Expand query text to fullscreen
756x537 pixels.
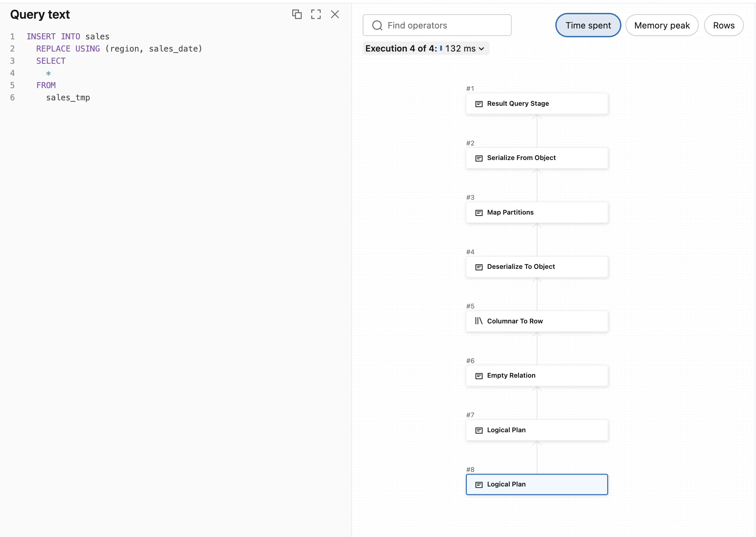(316, 14)
